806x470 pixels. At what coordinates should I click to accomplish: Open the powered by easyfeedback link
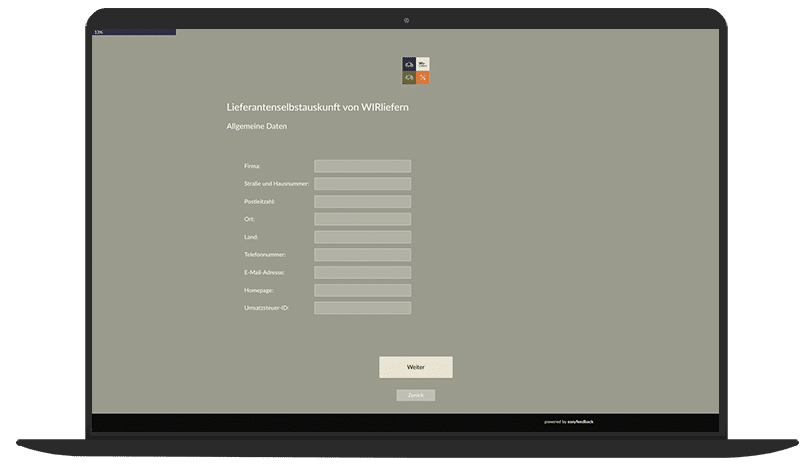[x=569, y=422]
